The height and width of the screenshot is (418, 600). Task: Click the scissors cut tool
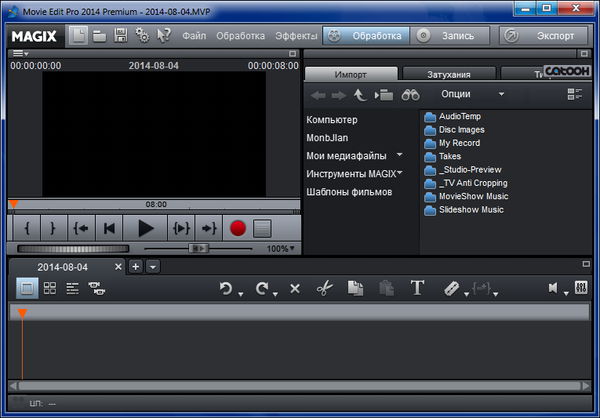tap(323, 288)
